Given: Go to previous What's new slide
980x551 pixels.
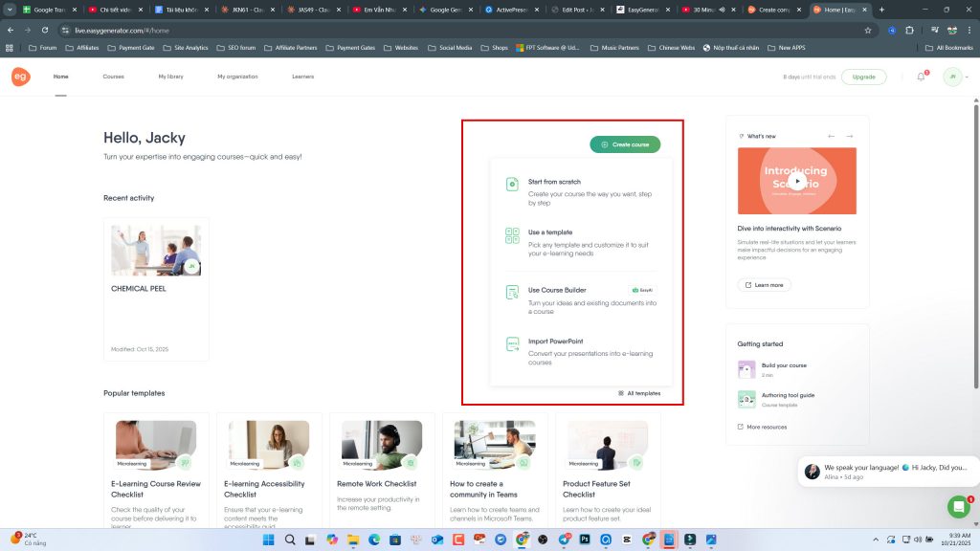Looking at the screenshot, I should click(831, 136).
